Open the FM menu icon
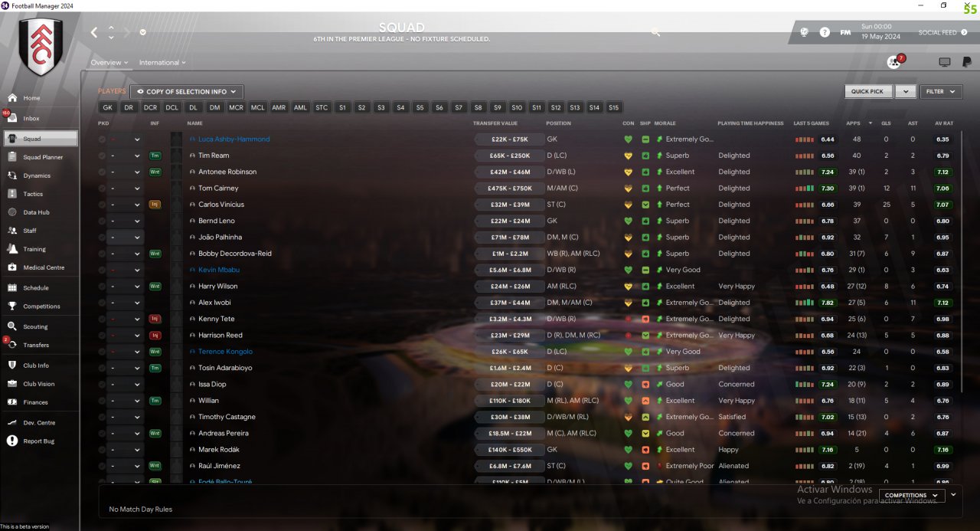The width and height of the screenshot is (980, 531). (845, 32)
